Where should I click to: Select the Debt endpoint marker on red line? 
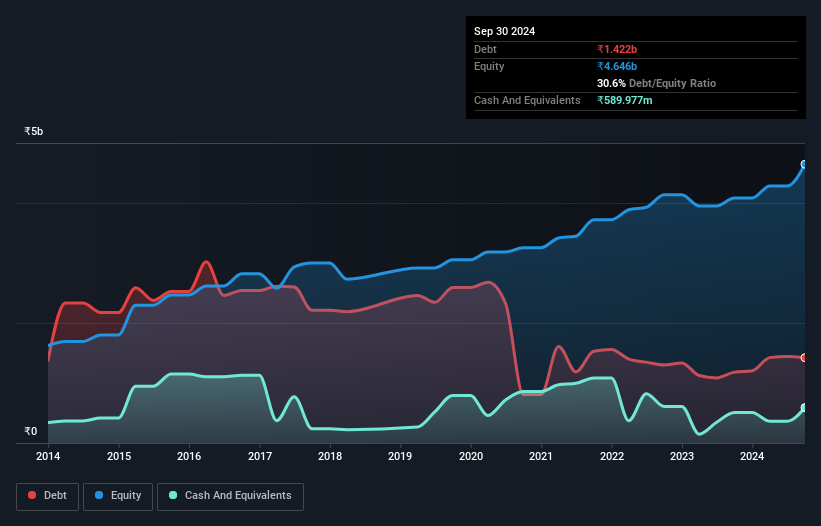point(804,357)
